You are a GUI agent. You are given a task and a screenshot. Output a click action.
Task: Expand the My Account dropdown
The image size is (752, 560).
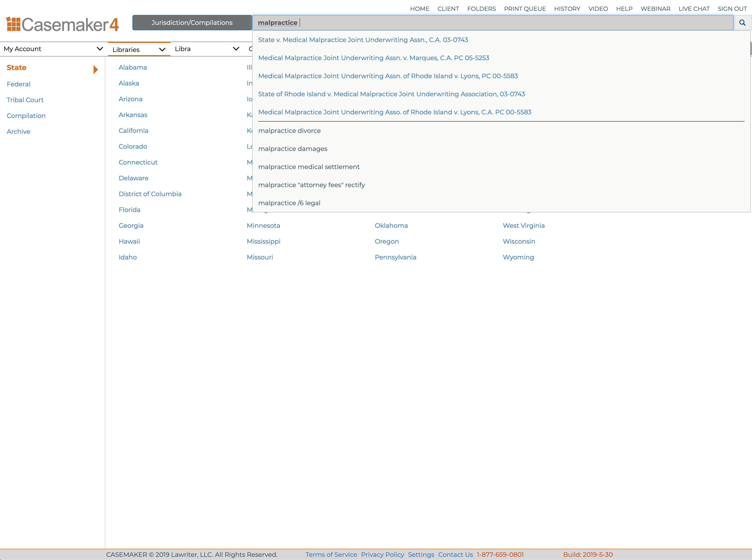(99, 49)
